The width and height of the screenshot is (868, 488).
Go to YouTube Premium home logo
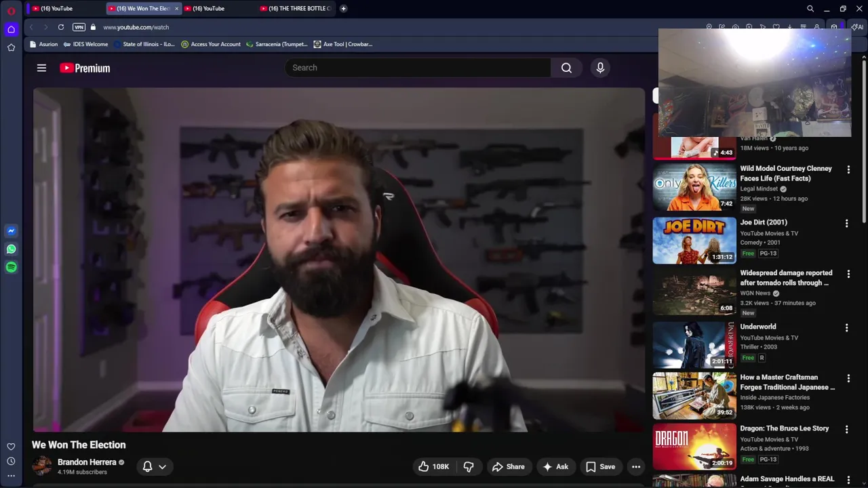85,68
